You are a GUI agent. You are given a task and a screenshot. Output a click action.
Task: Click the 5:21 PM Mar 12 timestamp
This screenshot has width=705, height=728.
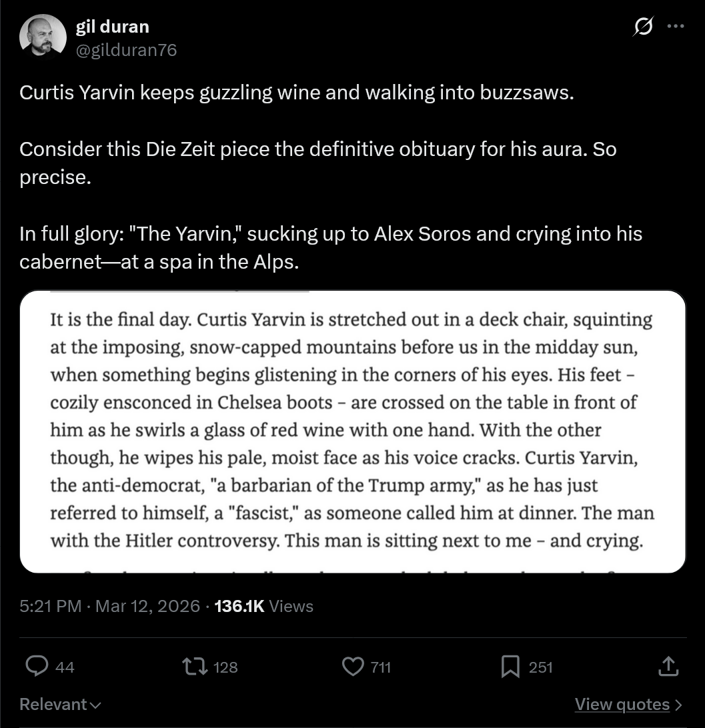(x=110, y=606)
